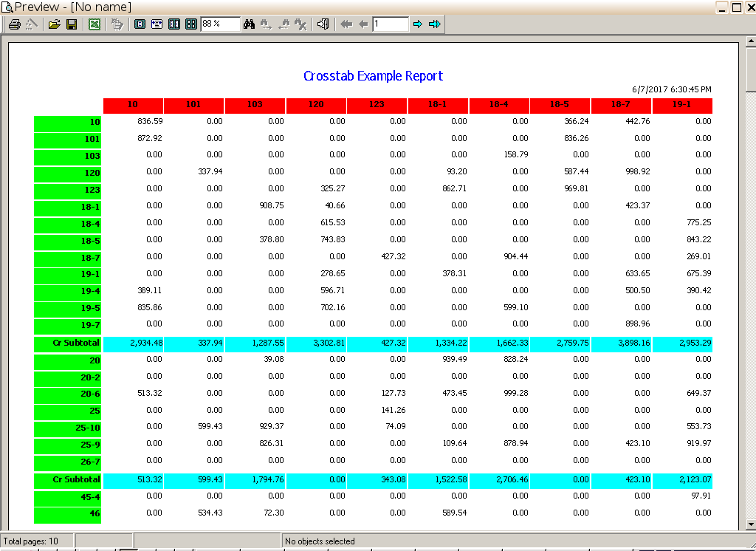Image resolution: width=756 pixels, height=551 pixels.
Task: Click Total pages: 10 in status bar
Action: point(30,542)
